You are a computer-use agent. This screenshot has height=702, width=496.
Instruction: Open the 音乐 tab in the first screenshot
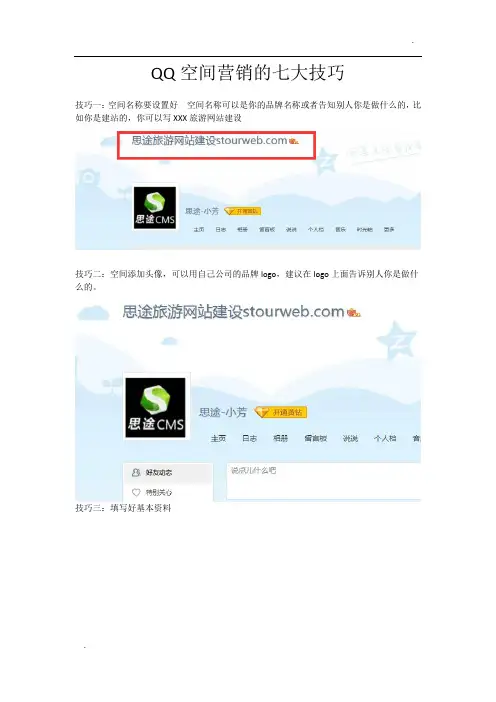341,229
